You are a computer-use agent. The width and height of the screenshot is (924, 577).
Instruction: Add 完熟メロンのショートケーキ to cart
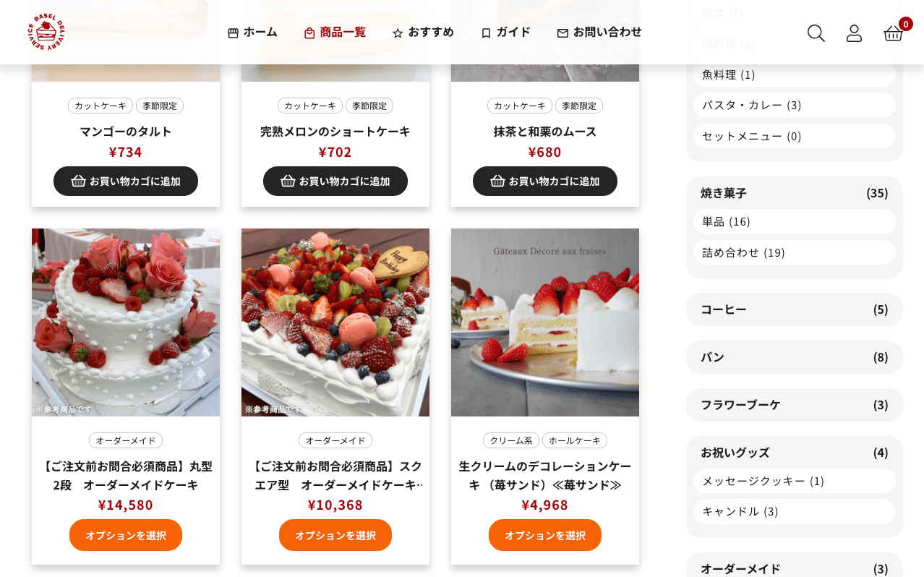[335, 181]
